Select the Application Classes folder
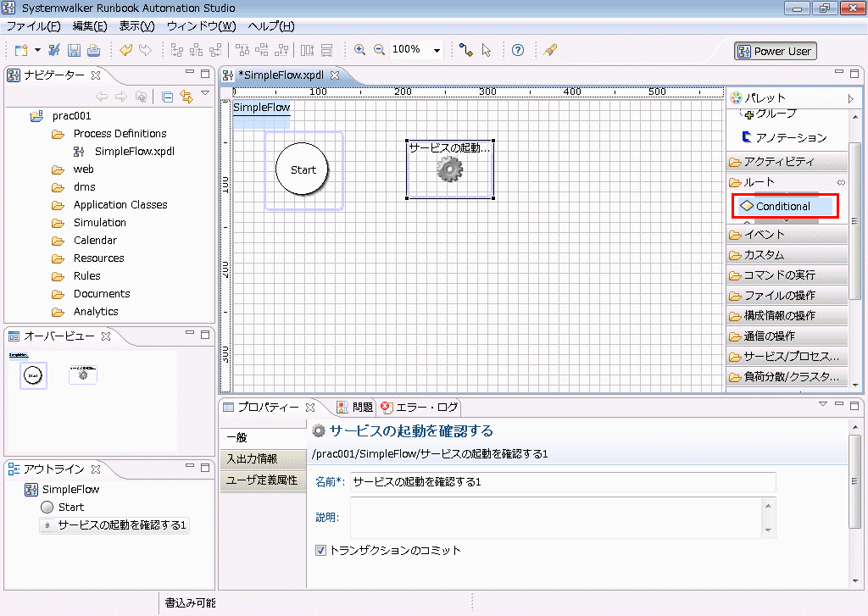Image resolution: width=868 pixels, height=616 pixels. 120,205
